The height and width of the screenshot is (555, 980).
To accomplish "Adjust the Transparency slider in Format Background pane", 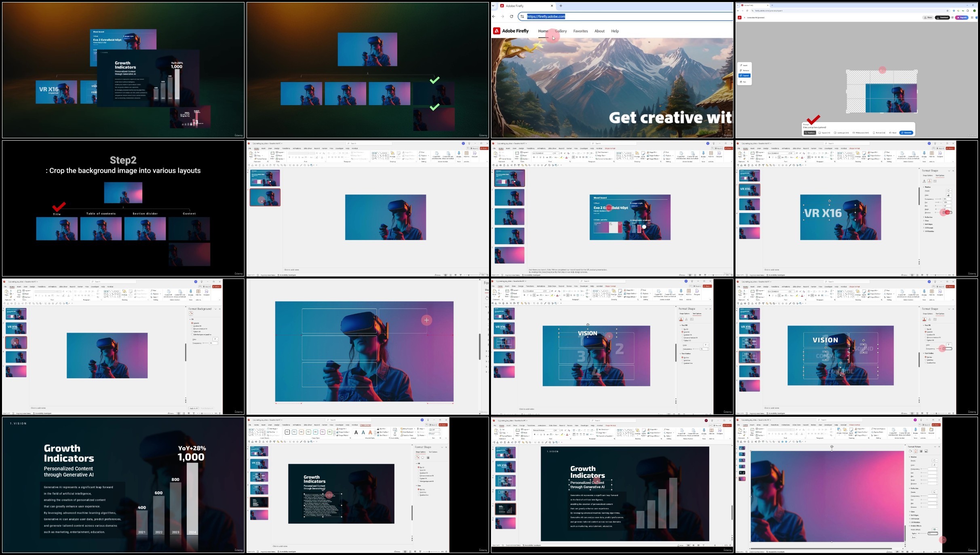I will point(205,343).
